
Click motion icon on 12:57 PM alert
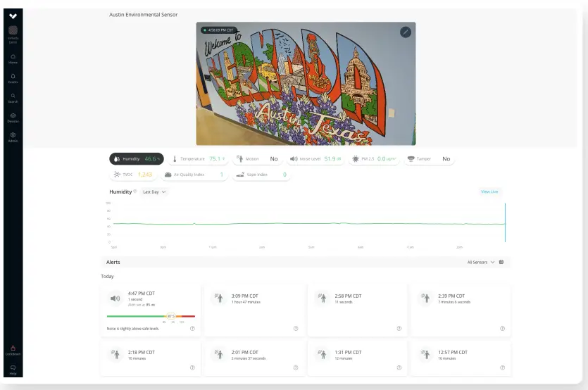coord(425,354)
